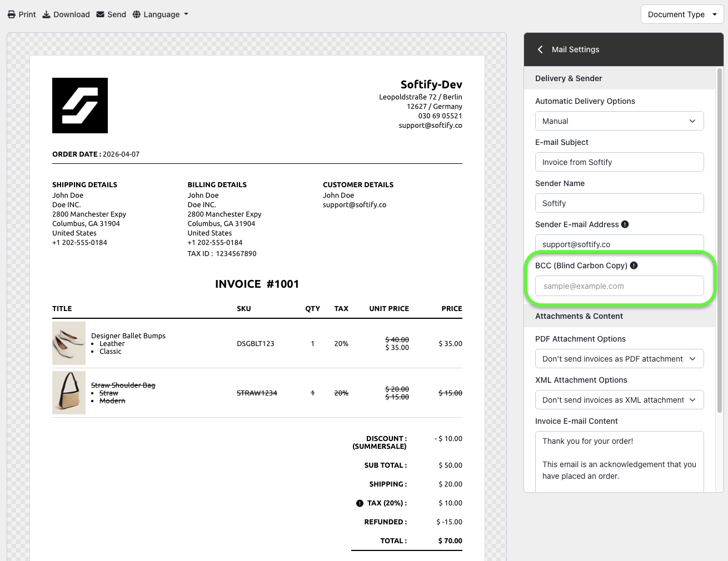Open the XML Attachment Options dropdown

click(619, 400)
